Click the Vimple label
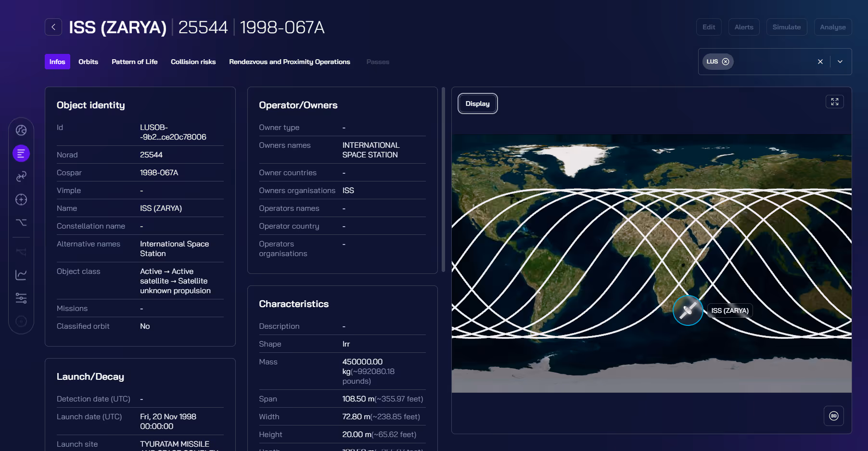This screenshot has width=868, height=451. tap(69, 190)
